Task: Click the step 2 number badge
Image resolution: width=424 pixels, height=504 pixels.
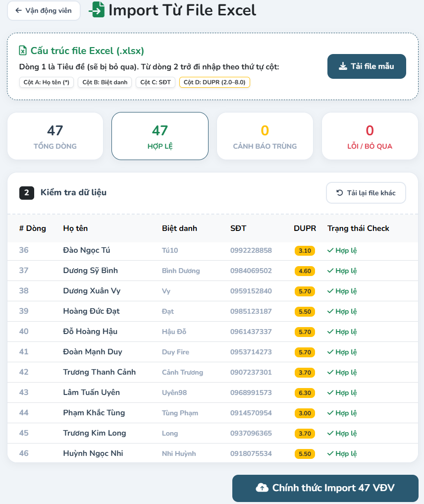Action: pos(27,193)
